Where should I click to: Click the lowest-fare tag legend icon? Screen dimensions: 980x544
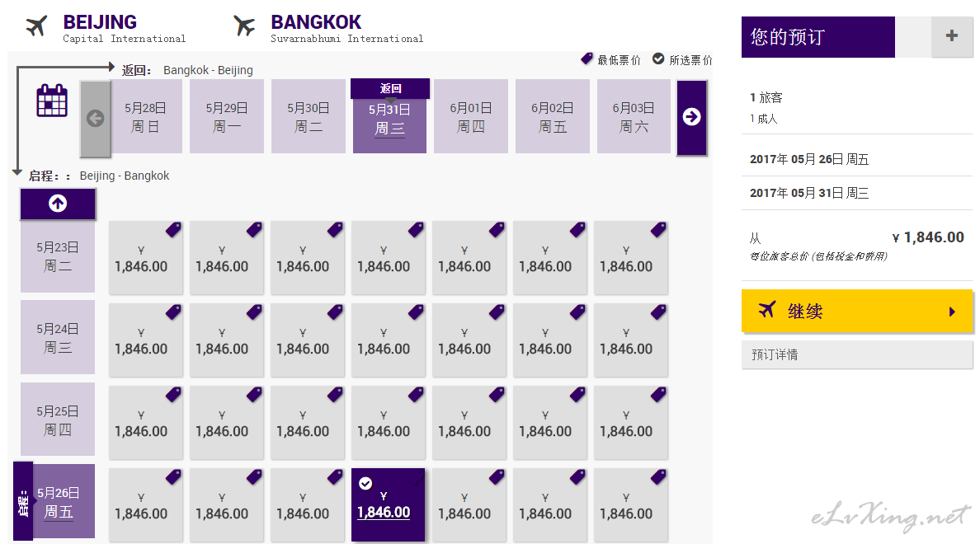[x=587, y=59]
